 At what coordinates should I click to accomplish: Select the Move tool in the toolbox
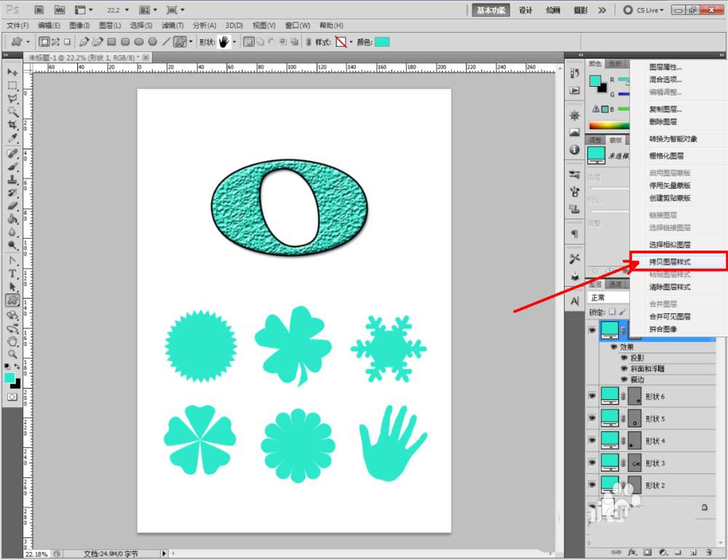pos(12,72)
